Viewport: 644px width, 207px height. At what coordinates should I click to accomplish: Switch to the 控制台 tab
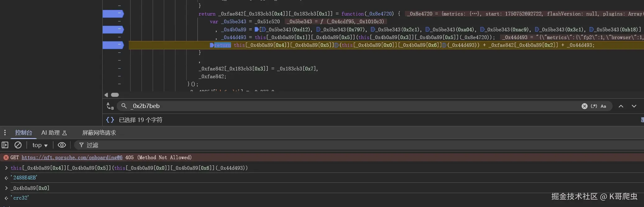point(24,133)
